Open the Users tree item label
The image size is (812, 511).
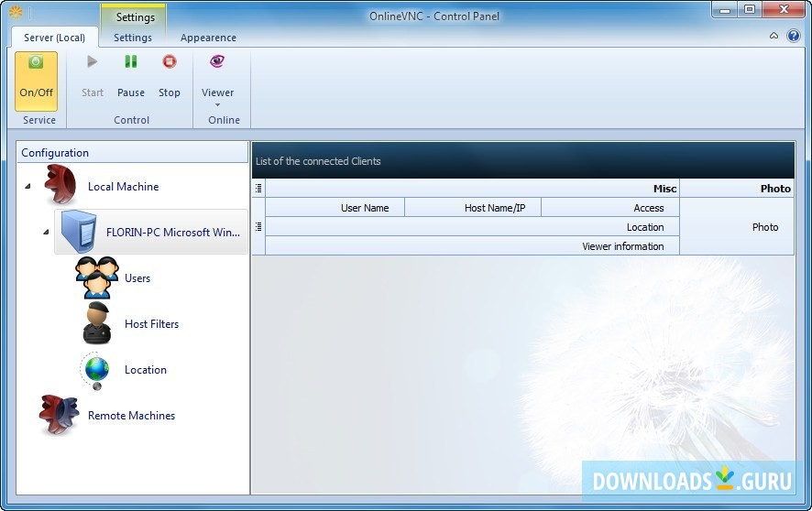[137, 278]
